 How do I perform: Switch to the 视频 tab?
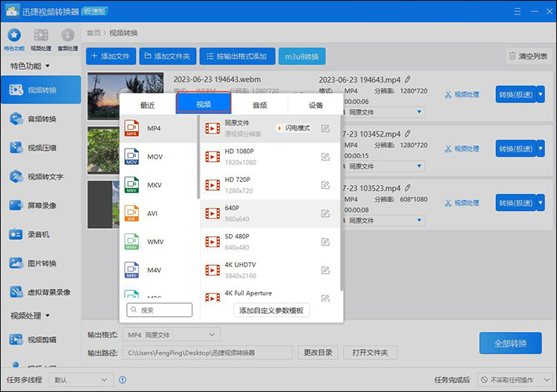pyautogui.click(x=203, y=104)
